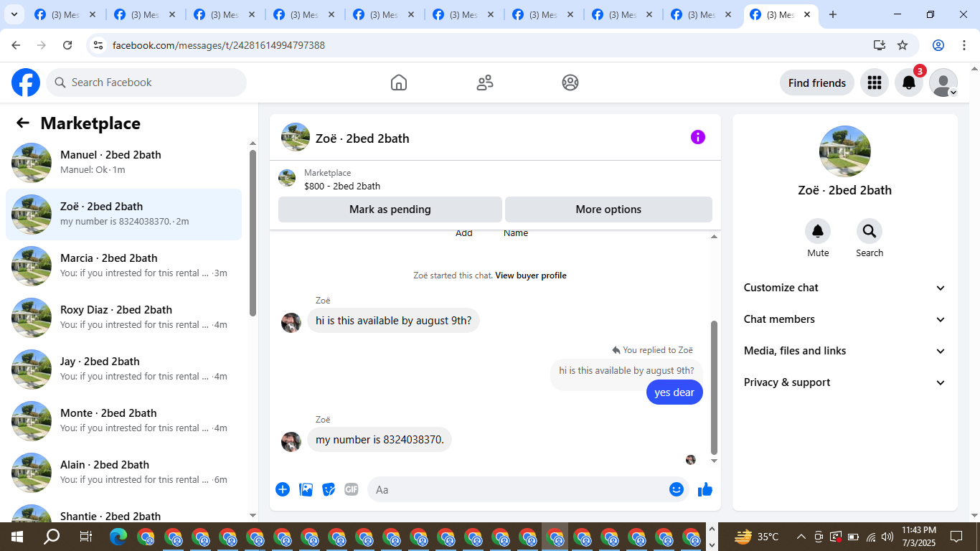Viewport: 980px width, 551px height.
Task: Click the listing photo in right panel
Action: click(845, 151)
